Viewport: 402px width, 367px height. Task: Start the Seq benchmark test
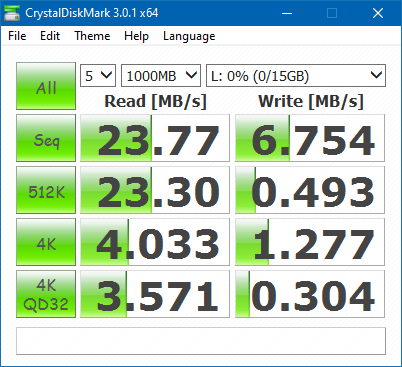(46, 138)
